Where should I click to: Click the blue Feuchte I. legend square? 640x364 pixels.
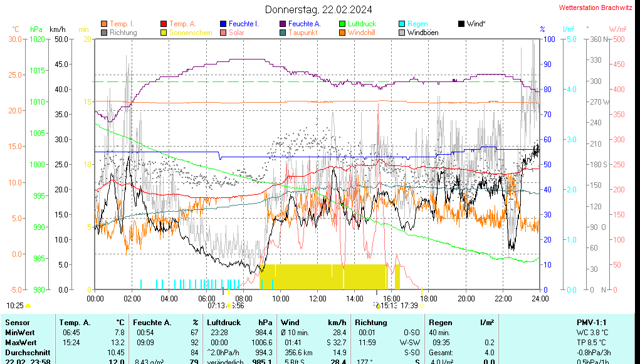tap(223, 24)
